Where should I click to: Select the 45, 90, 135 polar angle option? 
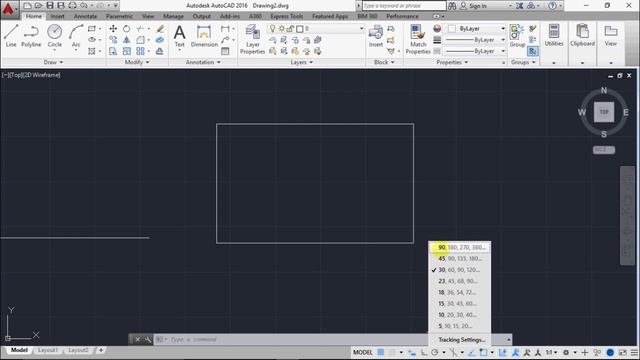(x=460, y=259)
